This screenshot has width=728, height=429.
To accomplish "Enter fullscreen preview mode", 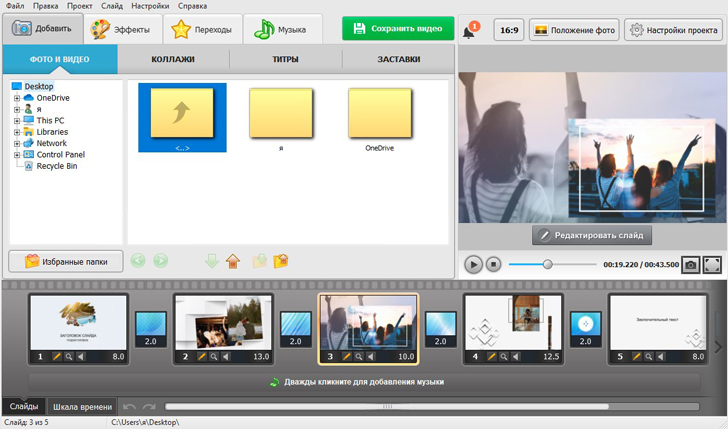I will click(712, 265).
